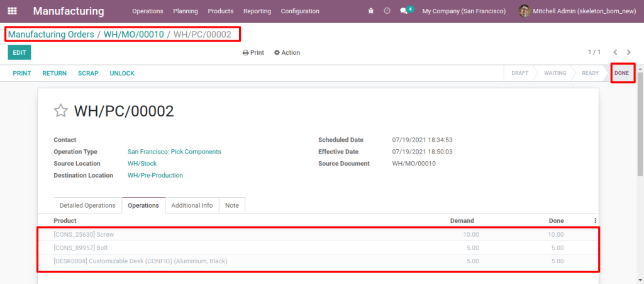Open the Reporting menu
This screenshot has width=644, height=284.
click(x=257, y=11)
